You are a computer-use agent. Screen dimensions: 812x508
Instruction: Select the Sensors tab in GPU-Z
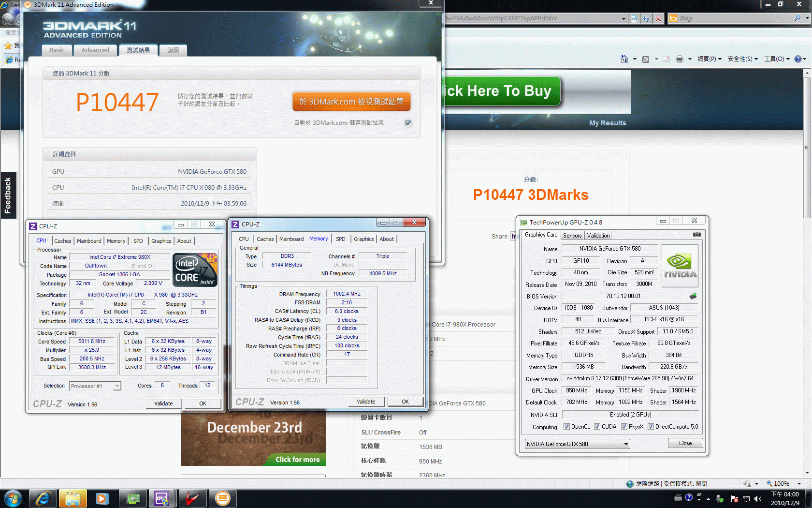pyautogui.click(x=572, y=236)
